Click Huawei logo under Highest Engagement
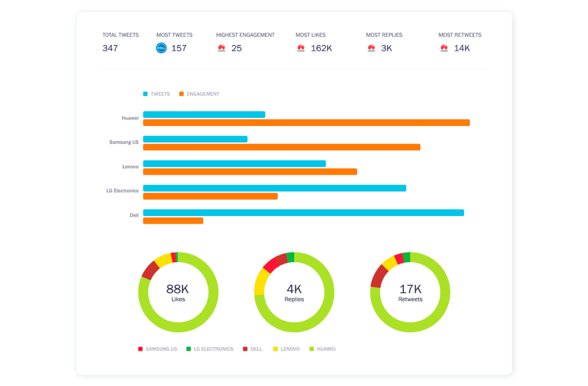588x386 pixels. pos(222,48)
